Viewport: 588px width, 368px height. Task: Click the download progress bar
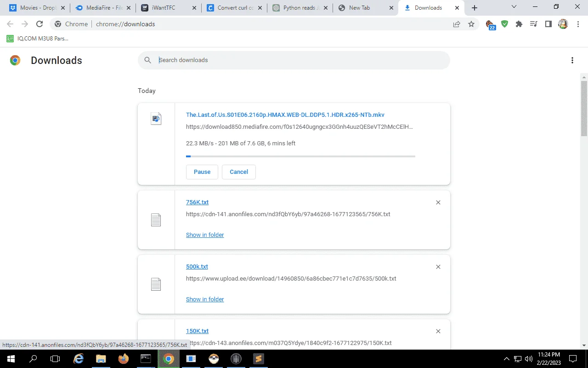pyautogui.click(x=300, y=156)
